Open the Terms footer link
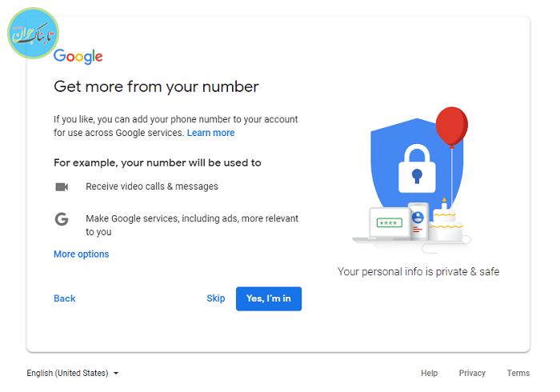Screen dimensions: 560x392 (518, 373)
